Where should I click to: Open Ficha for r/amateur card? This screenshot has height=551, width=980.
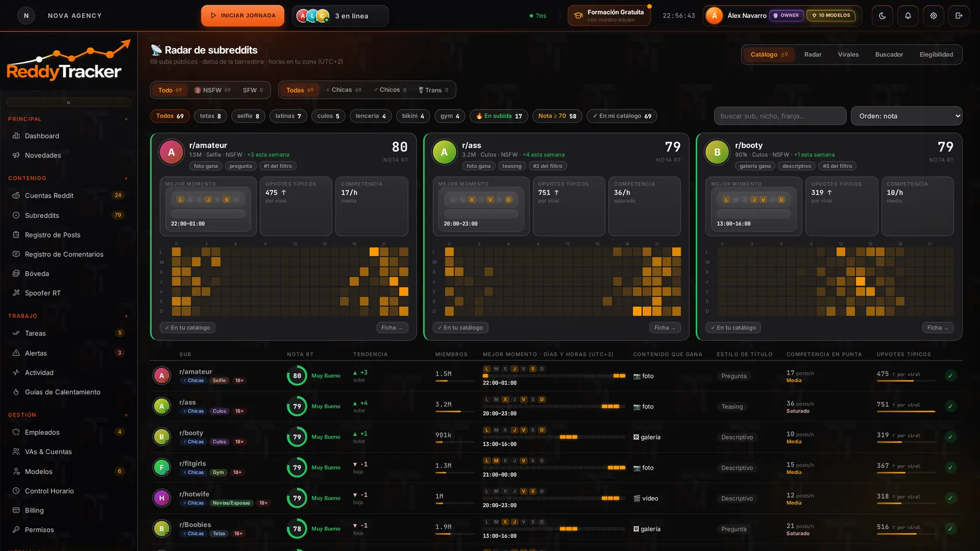pyautogui.click(x=392, y=328)
